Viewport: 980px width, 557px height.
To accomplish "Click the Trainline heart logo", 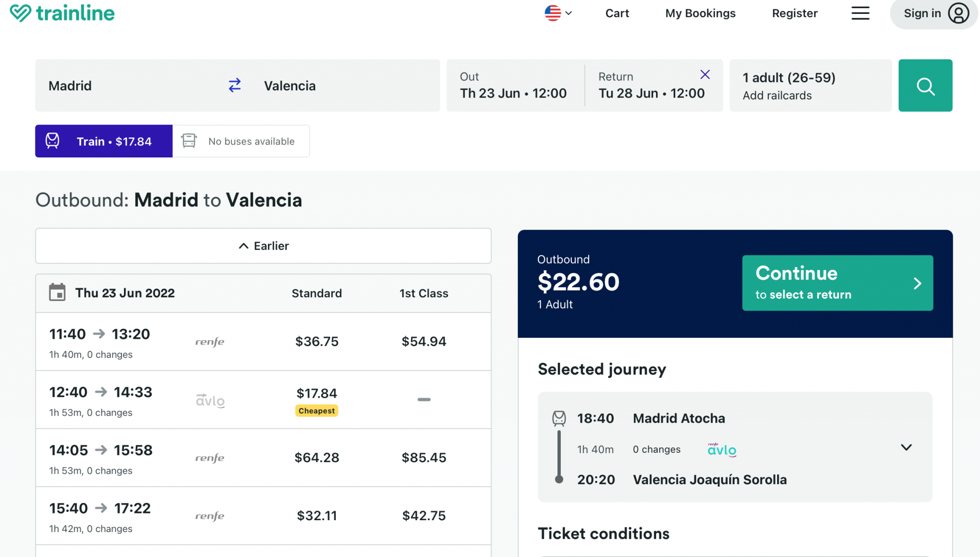I will point(20,13).
